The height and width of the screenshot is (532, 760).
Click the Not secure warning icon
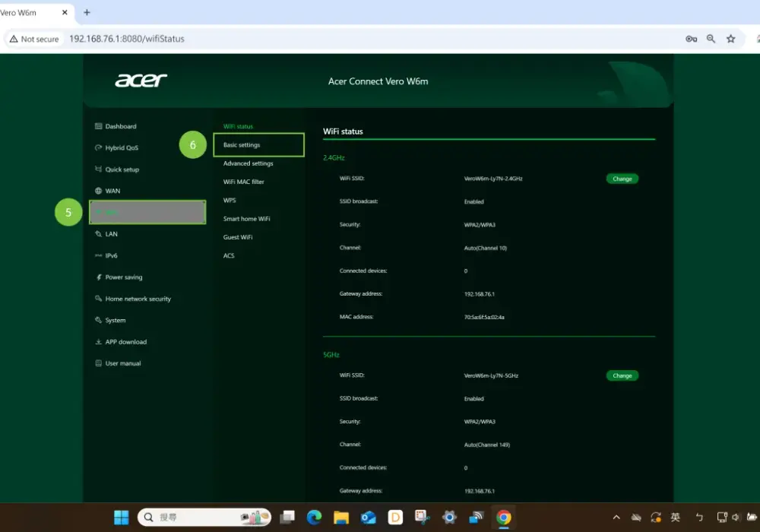pyautogui.click(x=14, y=39)
